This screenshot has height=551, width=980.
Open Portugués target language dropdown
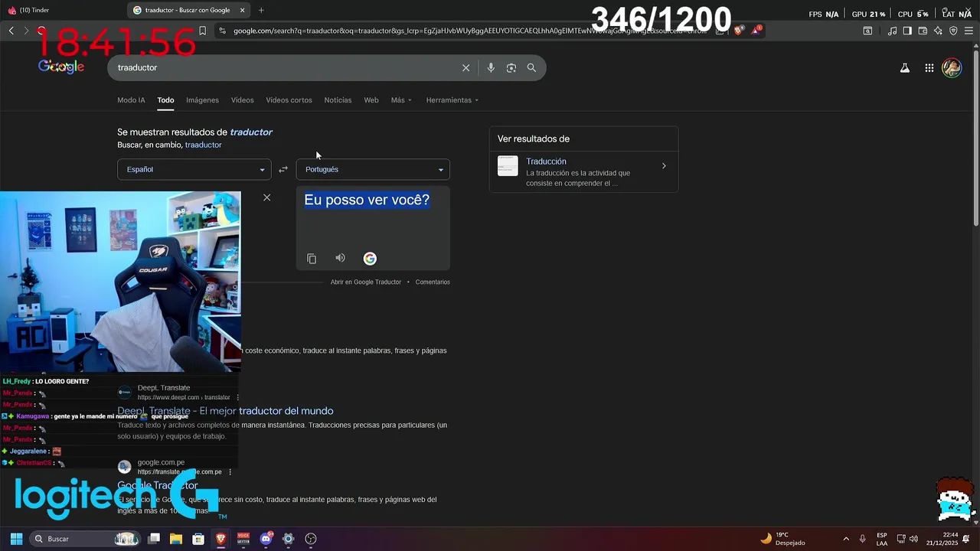click(373, 170)
